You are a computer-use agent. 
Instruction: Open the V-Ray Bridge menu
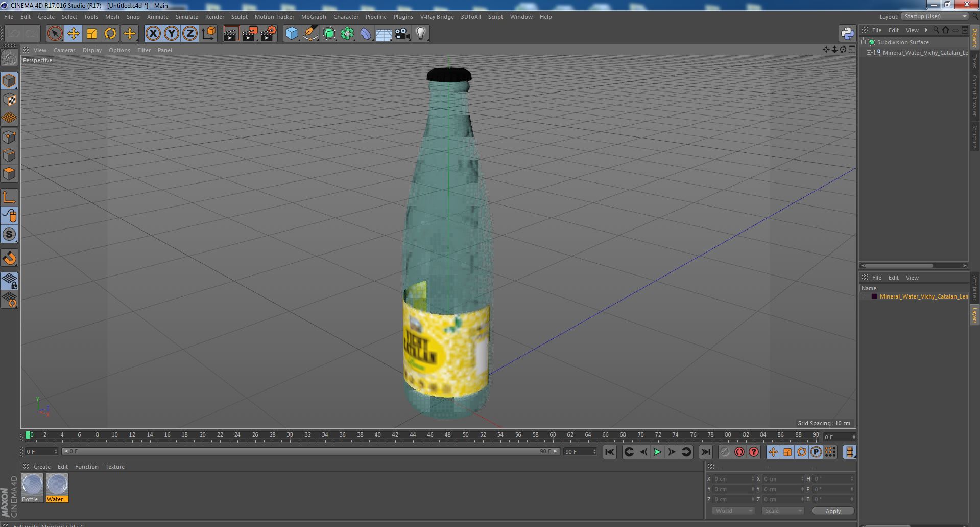tap(437, 17)
